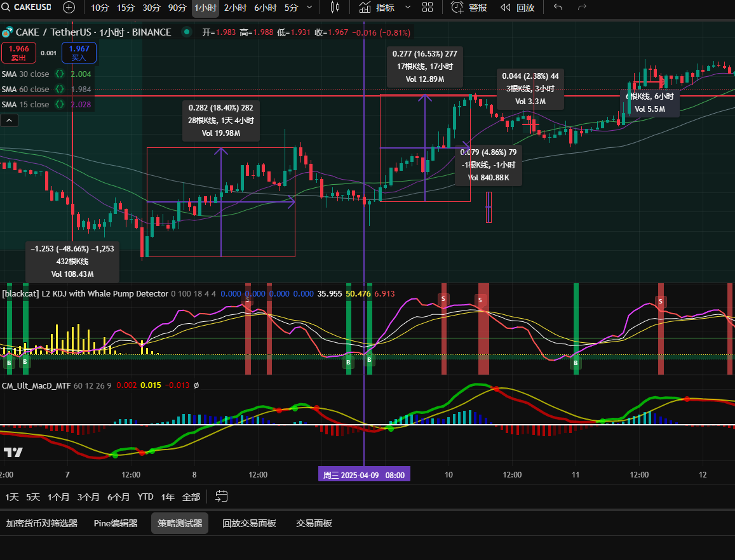735x560 pixels.
Task: Switch to the 90分 timeframe
Action: point(177,8)
